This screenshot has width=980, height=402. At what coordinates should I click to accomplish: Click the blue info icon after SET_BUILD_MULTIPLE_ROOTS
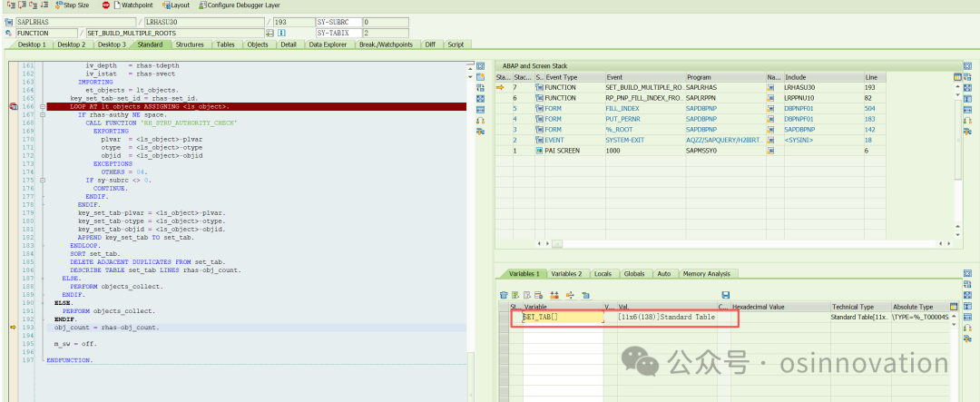pyautogui.click(x=282, y=34)
